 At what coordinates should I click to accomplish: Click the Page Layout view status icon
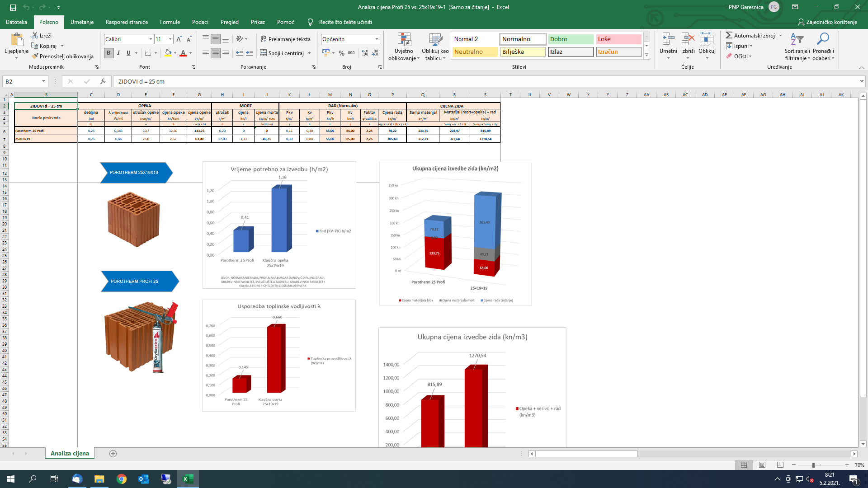coord(762,465)
